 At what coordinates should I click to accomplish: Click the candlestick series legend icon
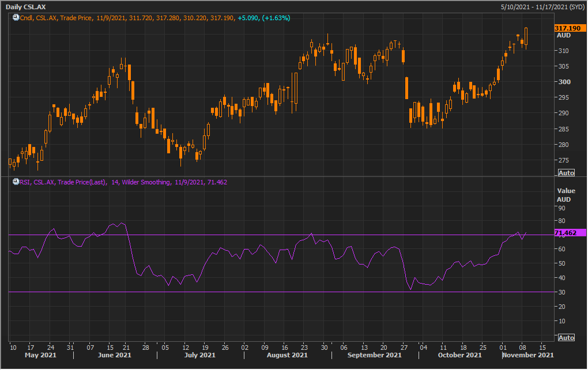coord(16,18)
